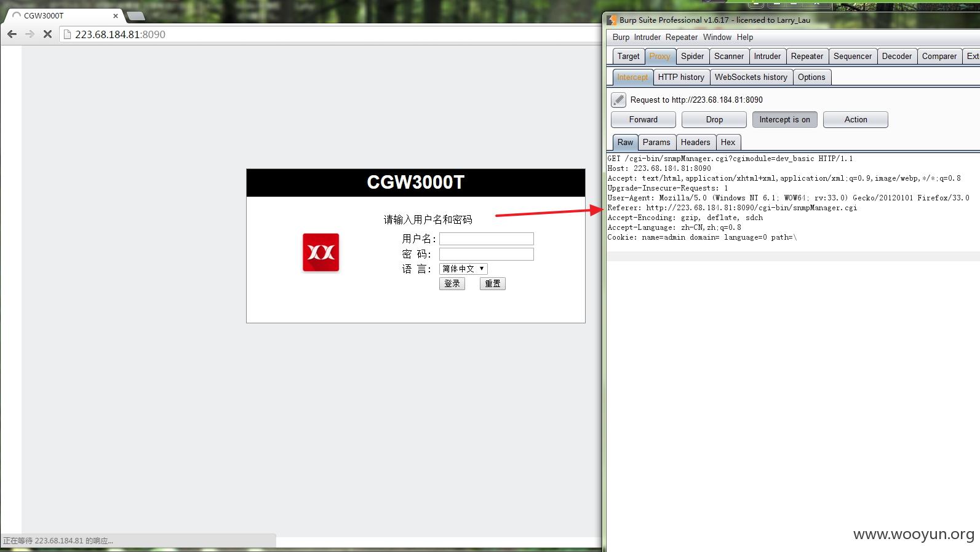
Task: Close the CGW3000T browser tab
Action: (x=115, y=16)
